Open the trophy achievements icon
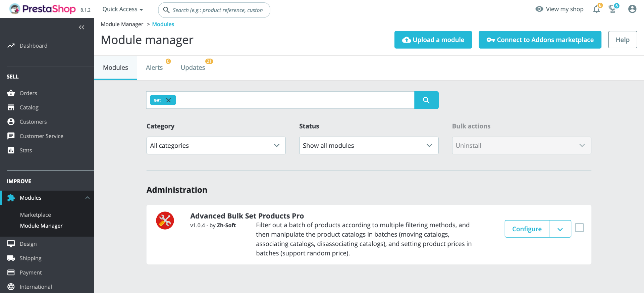This screenshot has width=644, height=293. click(613, 9)
